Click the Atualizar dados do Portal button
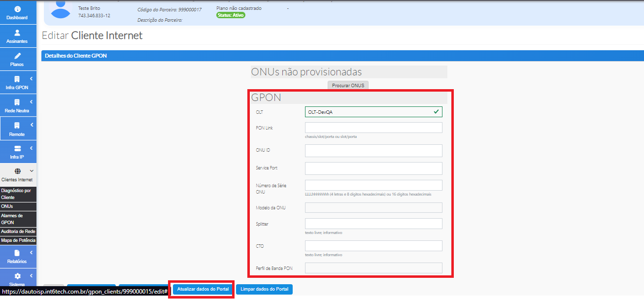The image size is (644, 299). tap(202, 290)
